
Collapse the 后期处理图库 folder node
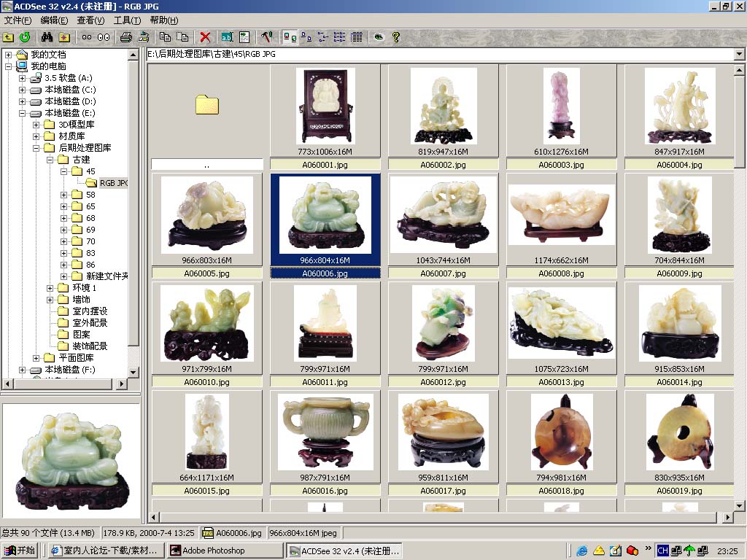(36, 148)
